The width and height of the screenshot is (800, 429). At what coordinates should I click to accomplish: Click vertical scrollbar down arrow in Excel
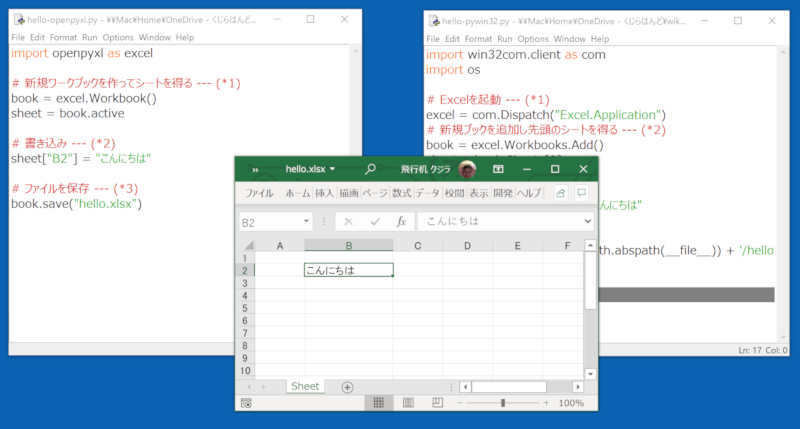point(590,373)
